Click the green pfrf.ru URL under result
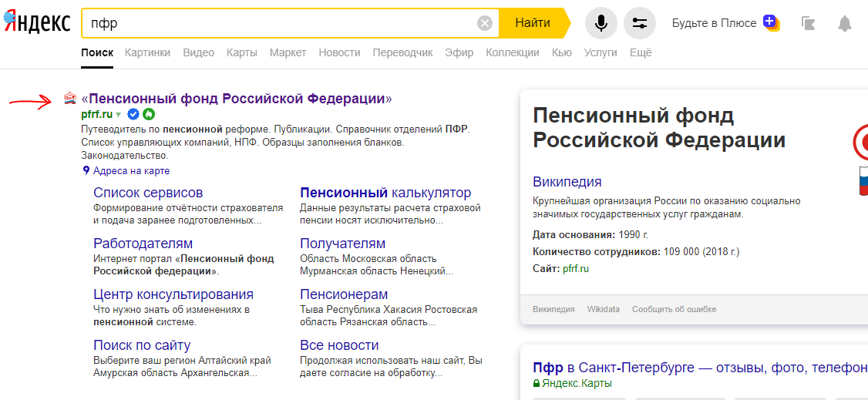 pyautogui.click(x=97, y=115)
